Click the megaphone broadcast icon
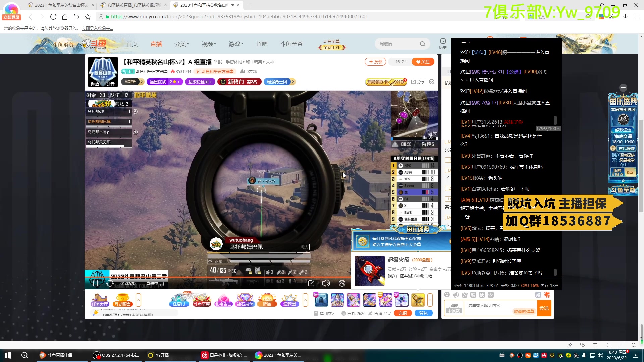This screenshot has width=644, height=362. click(x=455, y=295)
